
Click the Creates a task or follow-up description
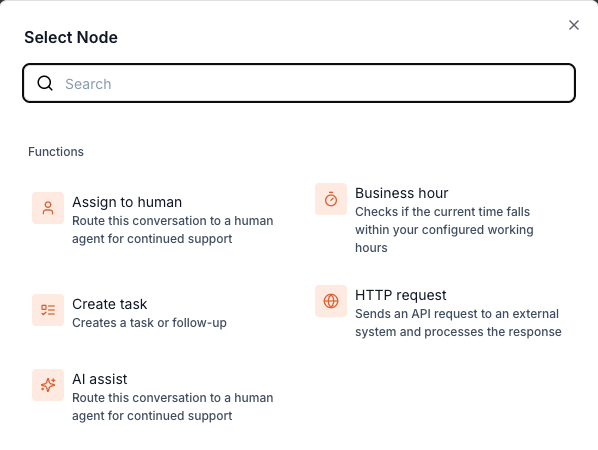point(149,323)
